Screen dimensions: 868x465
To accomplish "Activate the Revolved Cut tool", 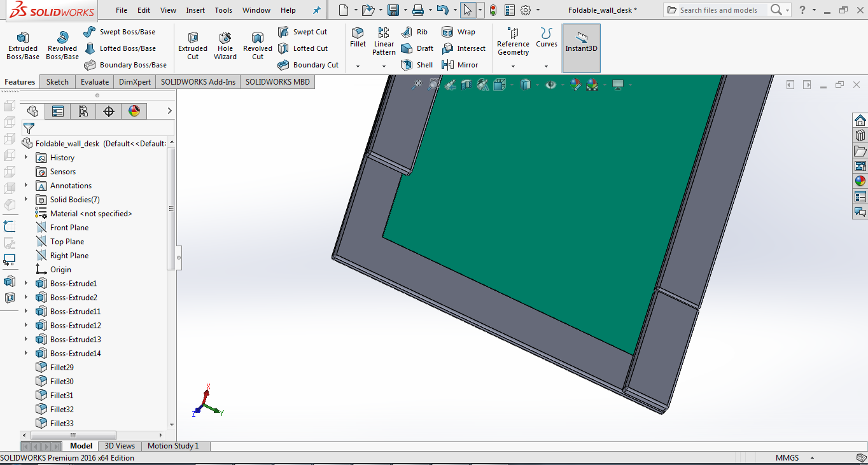I will point(258,46).
